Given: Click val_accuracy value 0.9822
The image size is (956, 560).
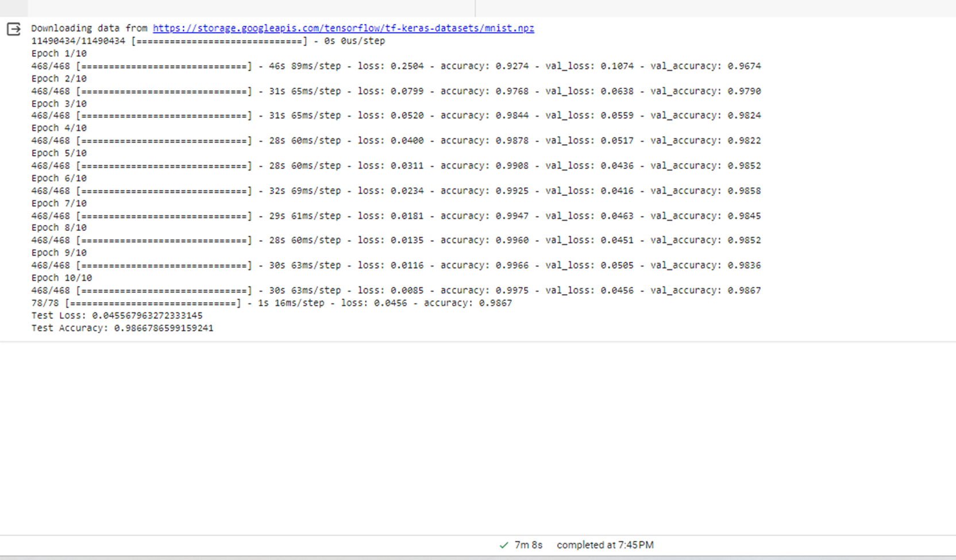Looking at the screenshot, I should (744, 141).
